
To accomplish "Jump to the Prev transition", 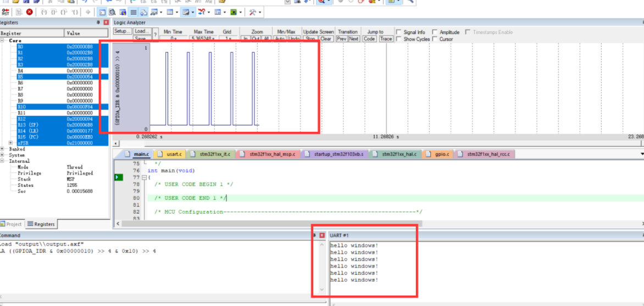I will tap(342, 38).
